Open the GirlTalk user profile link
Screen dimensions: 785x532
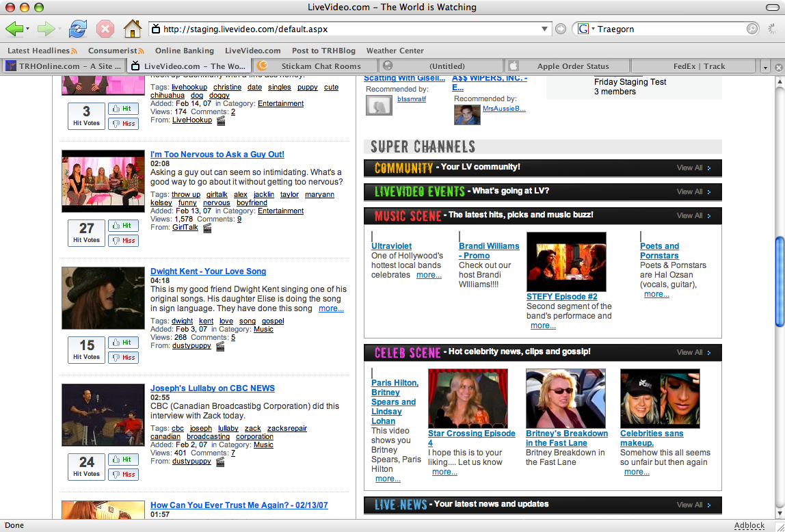point(185,227)
